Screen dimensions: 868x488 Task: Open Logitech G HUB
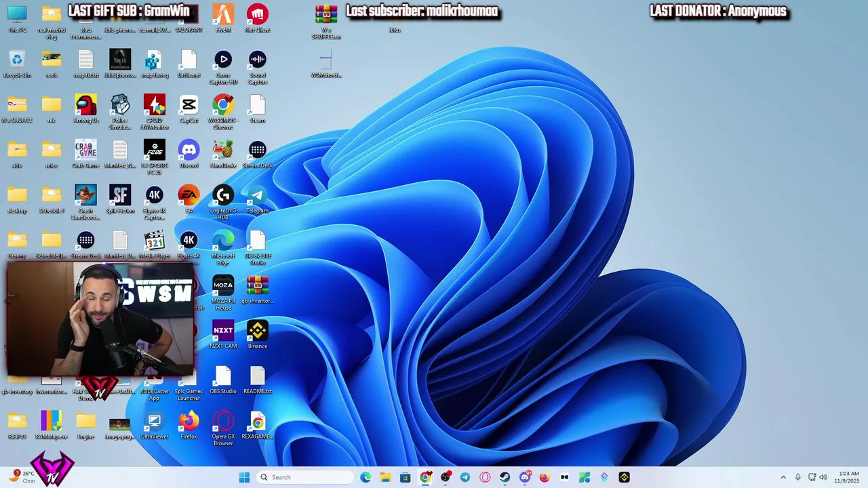click(223, 202)
